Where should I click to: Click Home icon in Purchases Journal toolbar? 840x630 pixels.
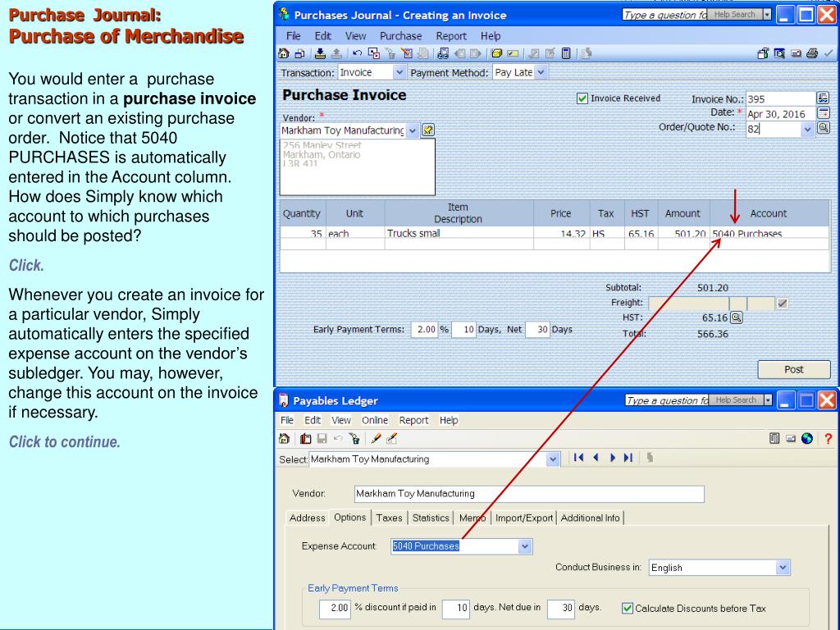point(283,53)
